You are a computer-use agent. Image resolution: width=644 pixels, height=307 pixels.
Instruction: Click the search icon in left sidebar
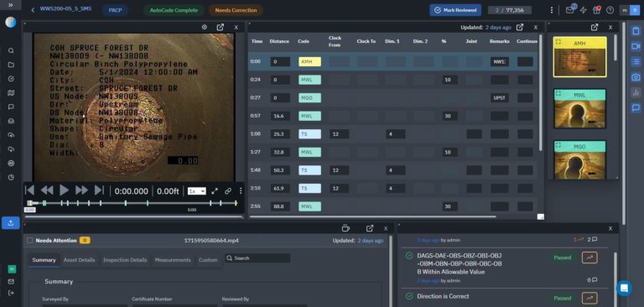(11, 50)
